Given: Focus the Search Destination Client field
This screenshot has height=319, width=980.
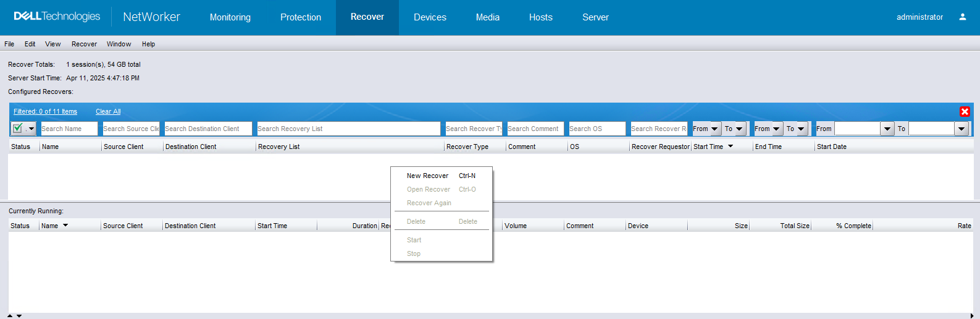Looking at the screenshot, I should (x=208, y=129).
